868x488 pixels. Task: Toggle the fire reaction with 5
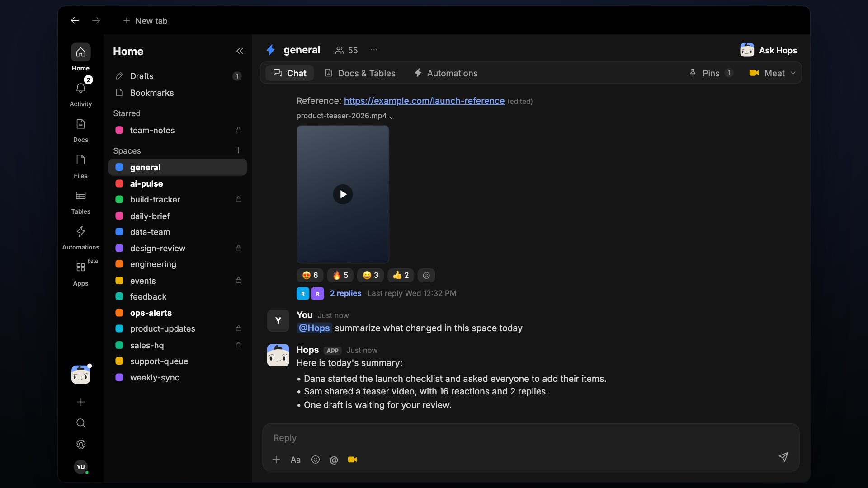pyautogui.click(x=340, y=275)
